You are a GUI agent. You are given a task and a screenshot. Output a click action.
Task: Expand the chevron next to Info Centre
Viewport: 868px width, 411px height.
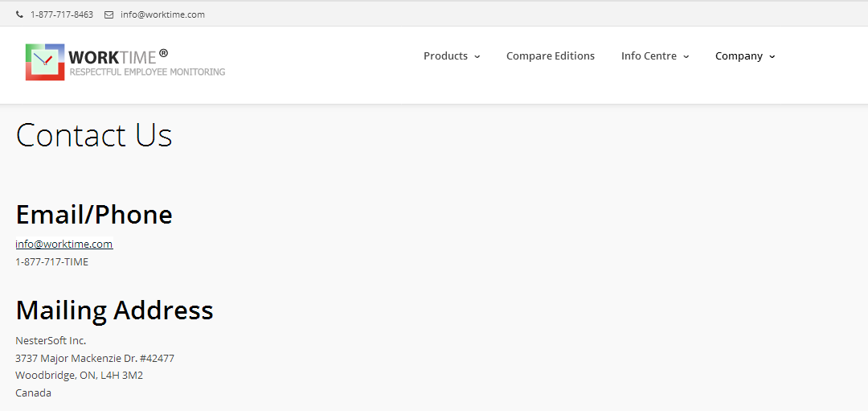pos(686,56)
